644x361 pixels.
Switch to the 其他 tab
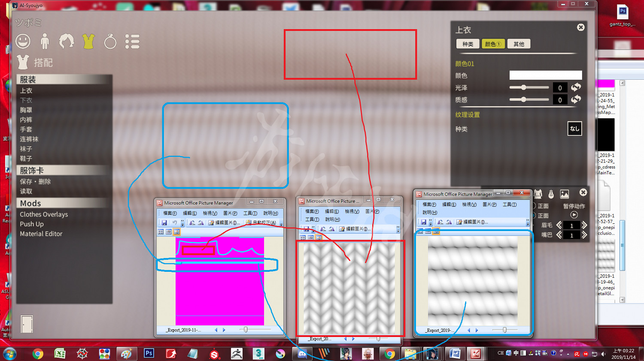[x=519, y=44]
